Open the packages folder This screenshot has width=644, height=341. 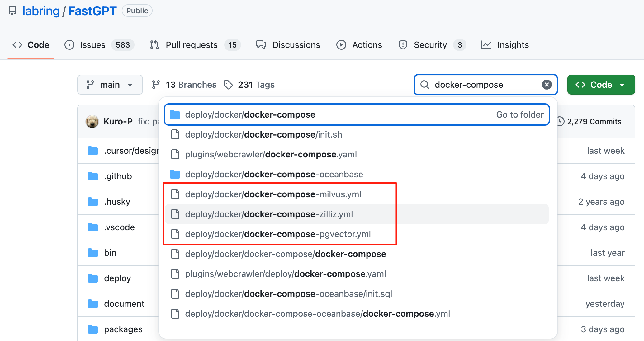[123, 329]
